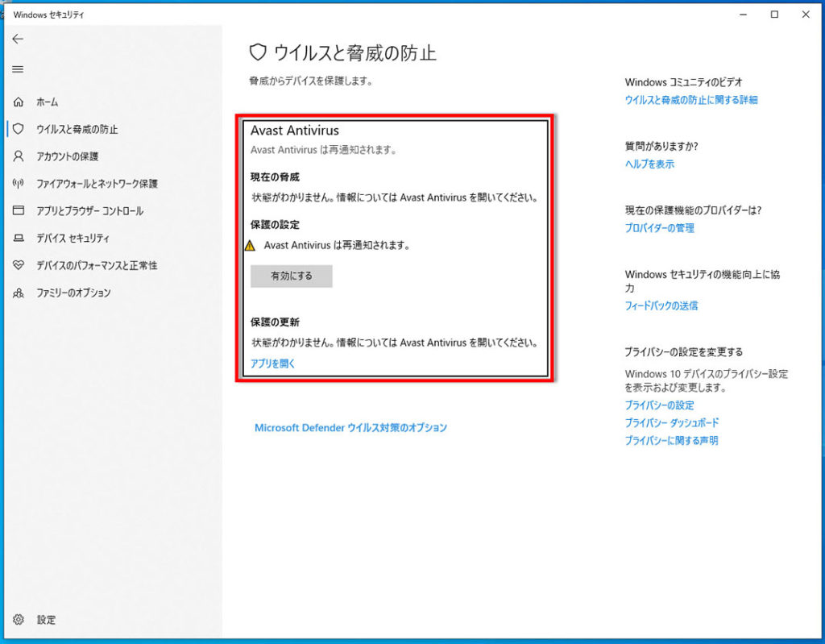825x644 pixels.
Task: Click the device security laptop icon
Action: click(x=19, y=239)
